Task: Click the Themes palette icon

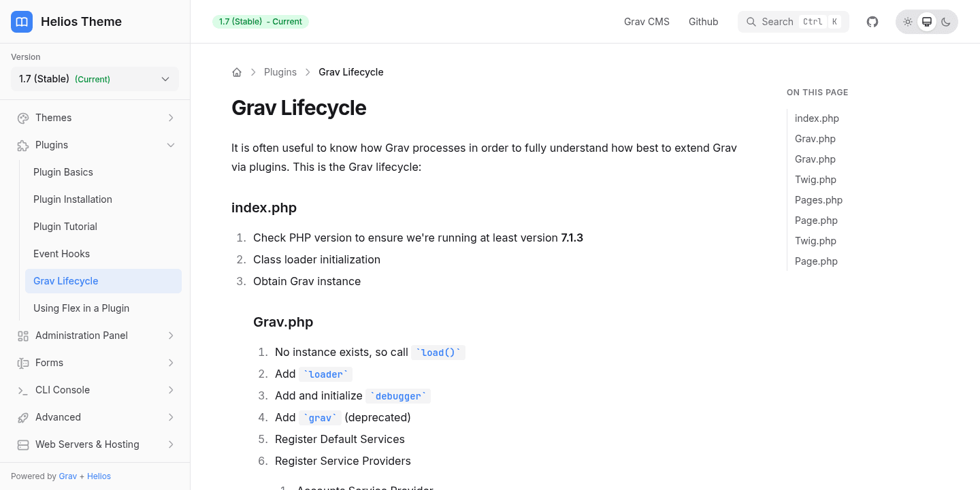Action: (23, 118)
